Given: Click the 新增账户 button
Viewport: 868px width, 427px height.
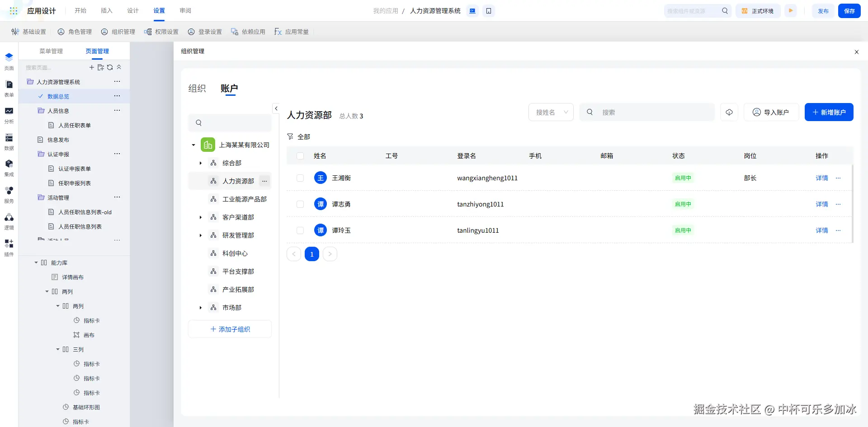Looking at the screenshot, I should coord(829,112).
